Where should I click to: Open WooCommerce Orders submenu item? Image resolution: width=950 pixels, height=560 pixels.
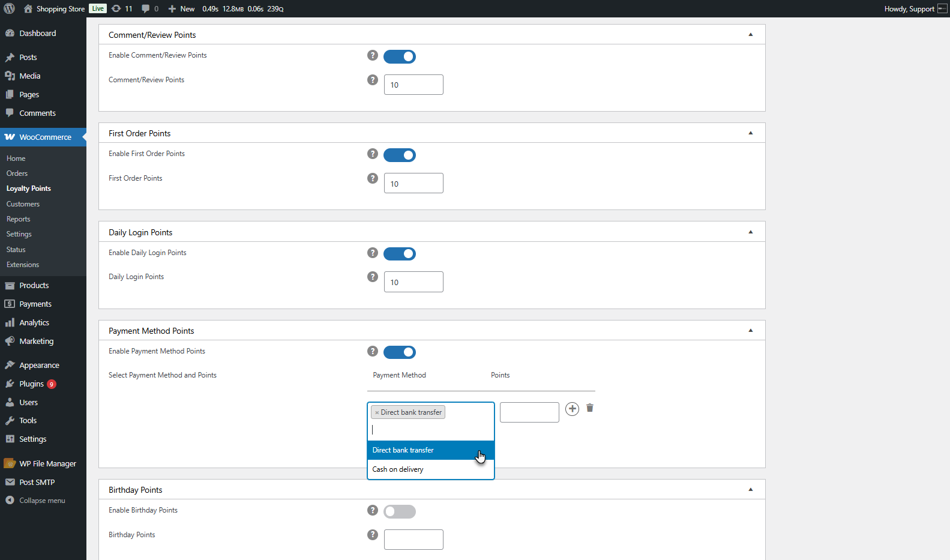pos(17,173)
